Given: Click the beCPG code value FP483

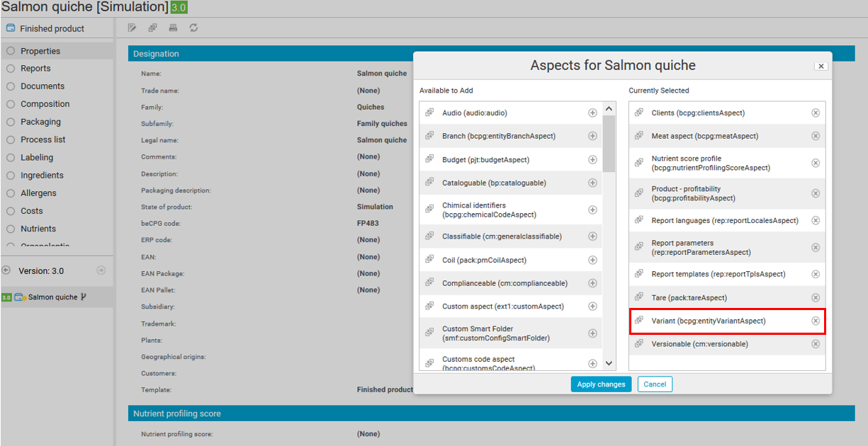Looking at the screenshot, I should (368, 224).
